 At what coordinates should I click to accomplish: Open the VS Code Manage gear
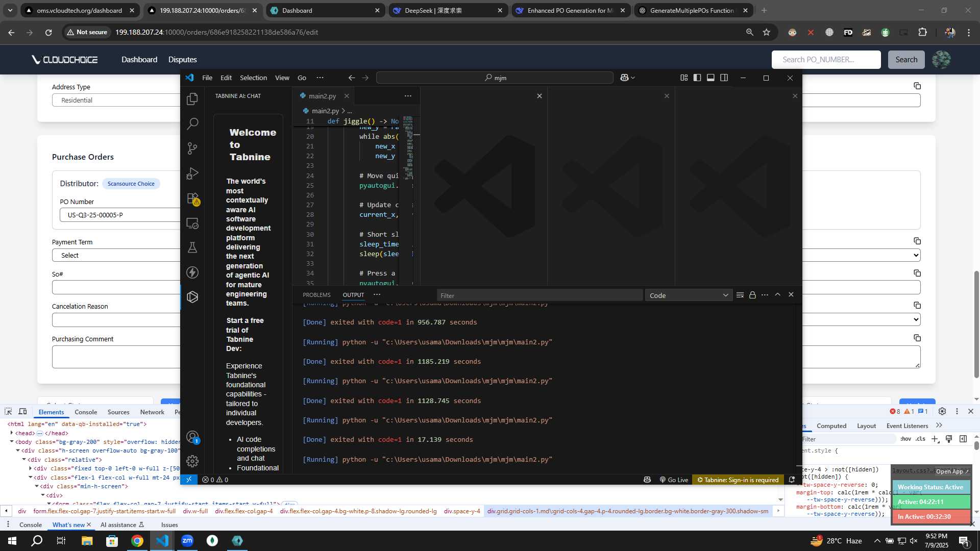click(192, 461)
